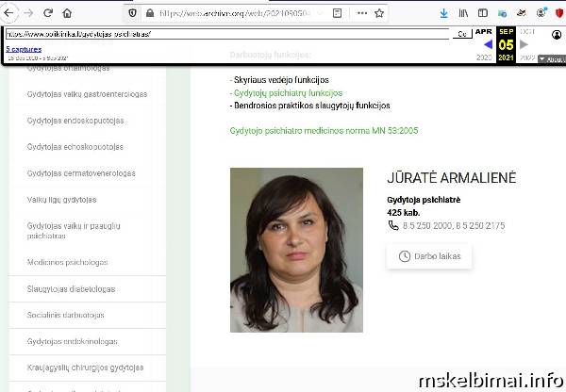The height and width of the screenshot is (392, 566).
Task: Click the phone icon beside the numbers
Action: click(x=393, y=225)
